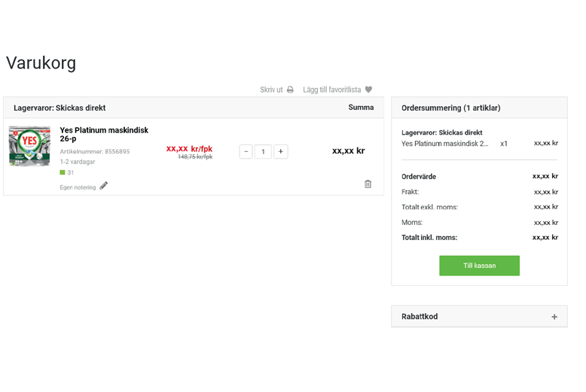
Task: Click the Ordersummering (1 artiklar) header
Action: coord(450,108)
